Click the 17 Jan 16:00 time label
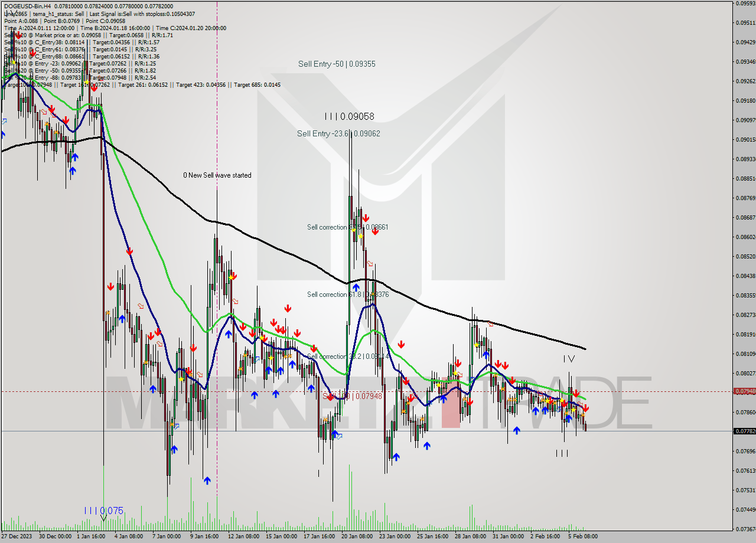This screenshot has width=756, height=543. click(x=319, y=537)
